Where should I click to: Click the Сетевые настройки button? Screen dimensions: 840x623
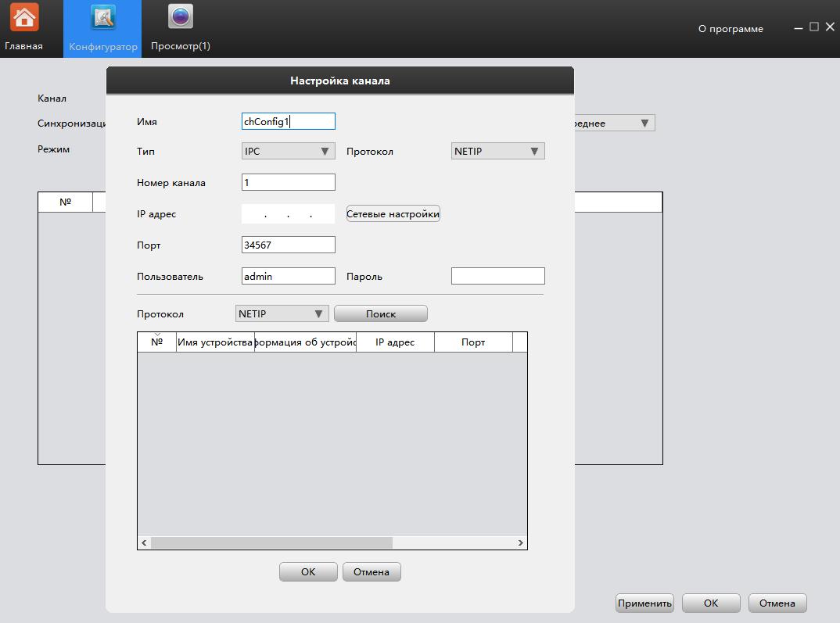393,213
